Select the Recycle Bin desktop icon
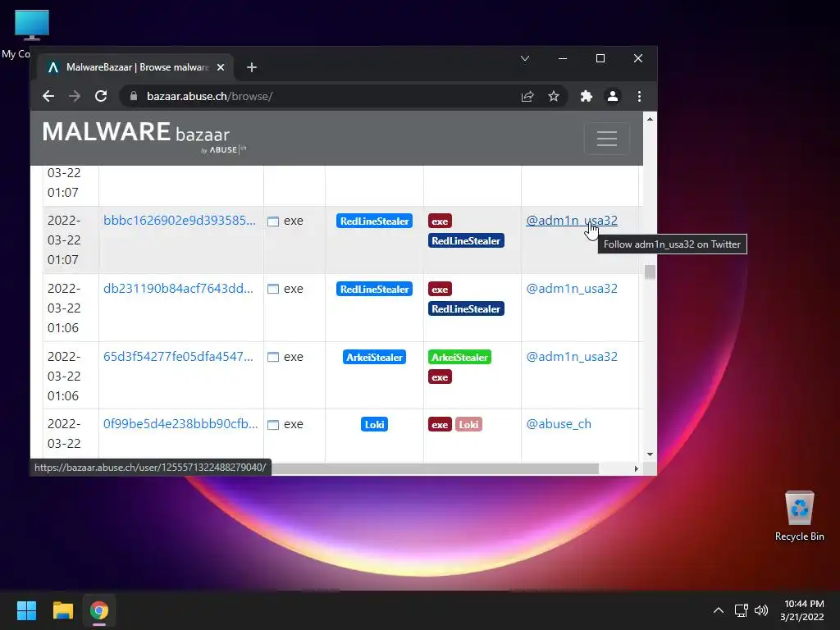 [799, 517]
